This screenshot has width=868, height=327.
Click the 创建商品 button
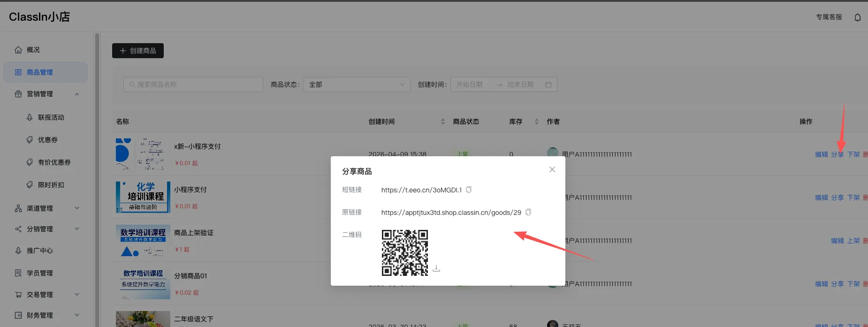(138, 51)
